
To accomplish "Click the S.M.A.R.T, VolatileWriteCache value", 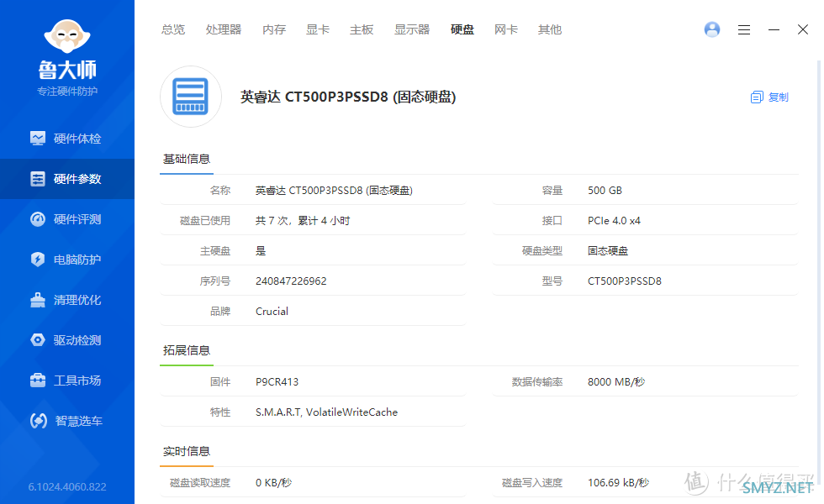I will pyautogui.click(x=326, y=412).
